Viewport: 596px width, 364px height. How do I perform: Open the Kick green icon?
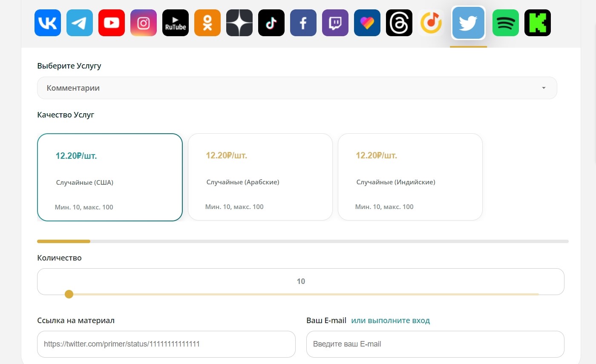538,23
